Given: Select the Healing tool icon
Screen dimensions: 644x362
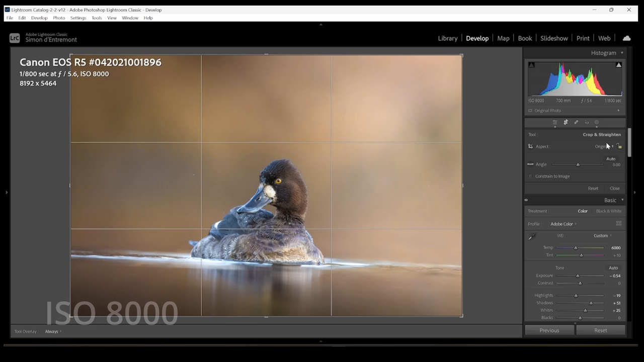Looking at the screenshot, I should pyautogui.click(x=576, y=122).
